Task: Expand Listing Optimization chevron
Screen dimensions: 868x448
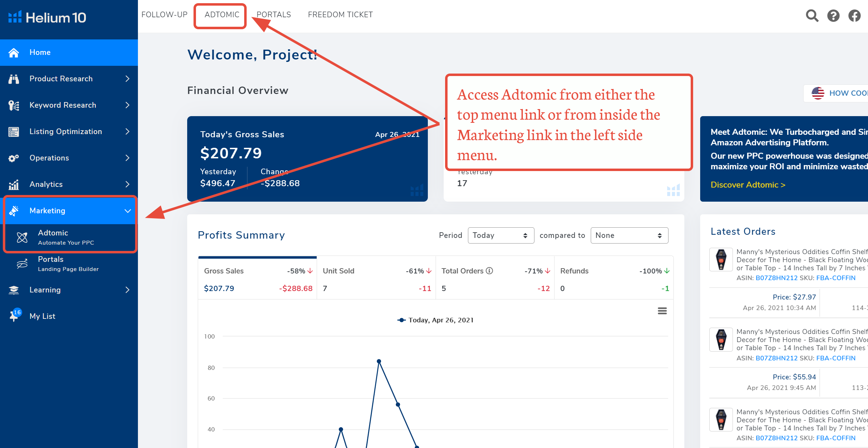Action: (x=127, y=132)
